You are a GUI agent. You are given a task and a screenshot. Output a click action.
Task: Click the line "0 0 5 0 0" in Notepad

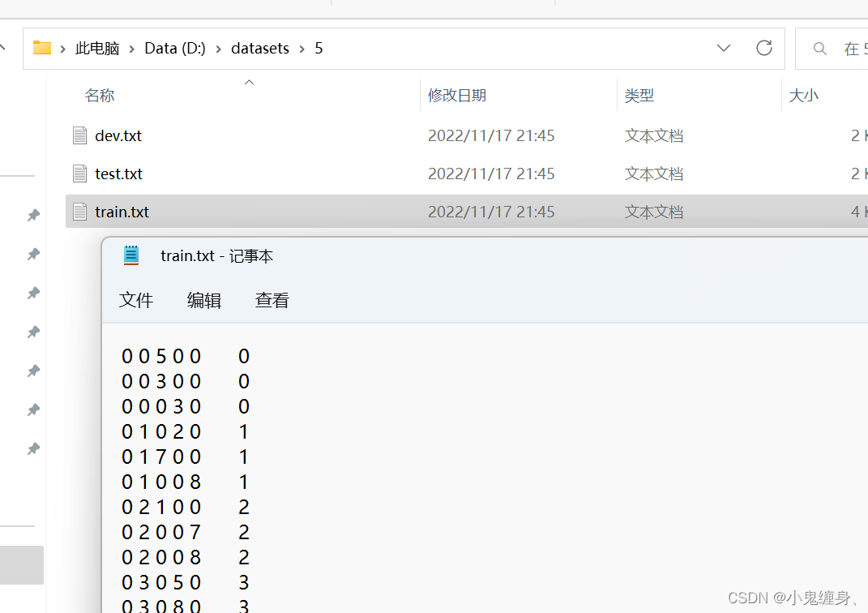161,356
